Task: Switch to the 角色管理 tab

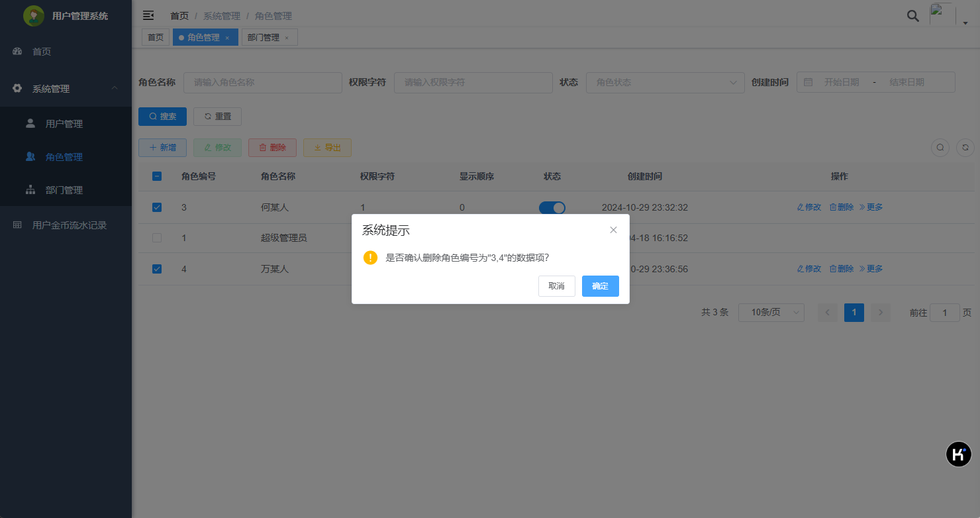Action: point(204,38)
